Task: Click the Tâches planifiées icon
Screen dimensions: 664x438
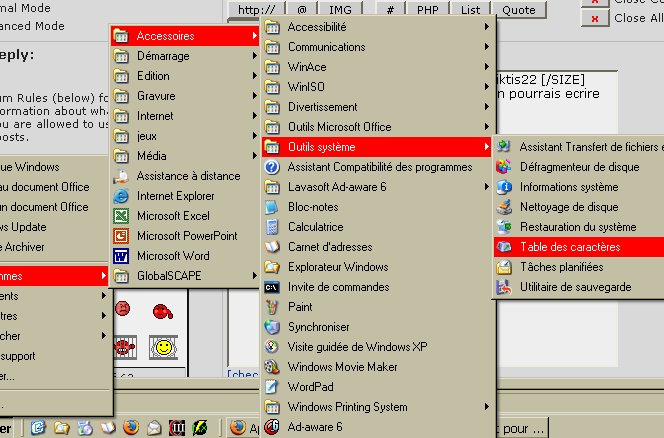Action: [504, 267]
